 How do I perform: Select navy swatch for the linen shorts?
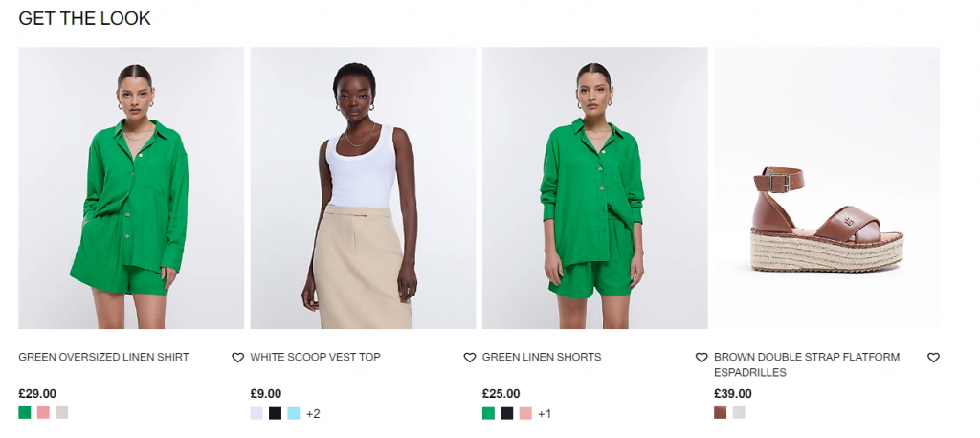tap(507, 413)
